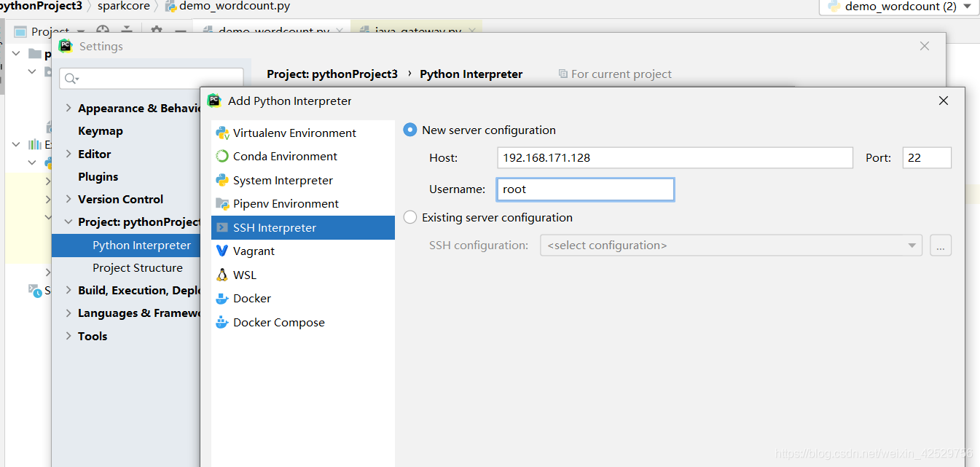Click 'Python Interpreter' in Settings breadcrumb

(x=471, y=74)
